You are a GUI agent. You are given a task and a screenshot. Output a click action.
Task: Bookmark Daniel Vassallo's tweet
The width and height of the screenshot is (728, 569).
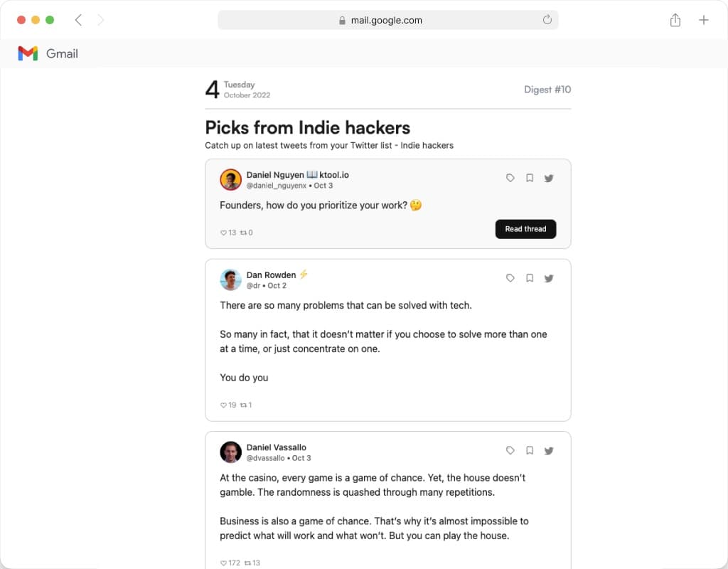pyautogui.click(x=530, y=451)
